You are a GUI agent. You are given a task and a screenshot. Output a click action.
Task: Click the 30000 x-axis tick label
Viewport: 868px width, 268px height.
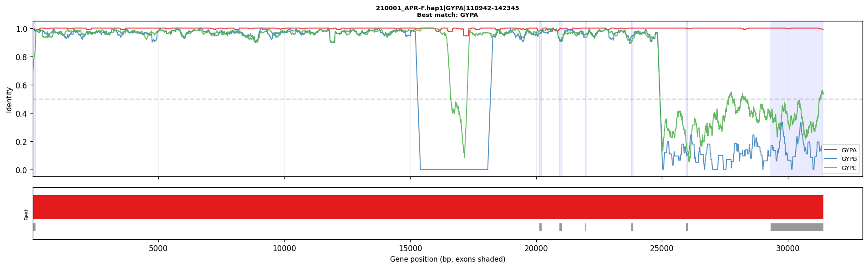coord(787,248)
